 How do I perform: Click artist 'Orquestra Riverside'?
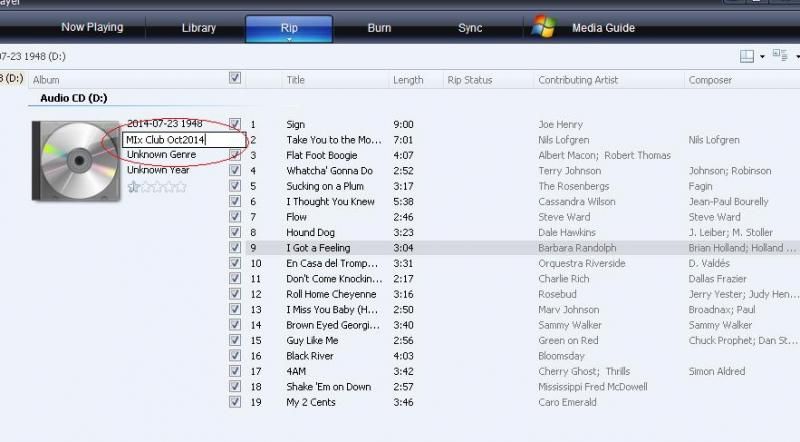pyautogui.click(x=582, y=263)
